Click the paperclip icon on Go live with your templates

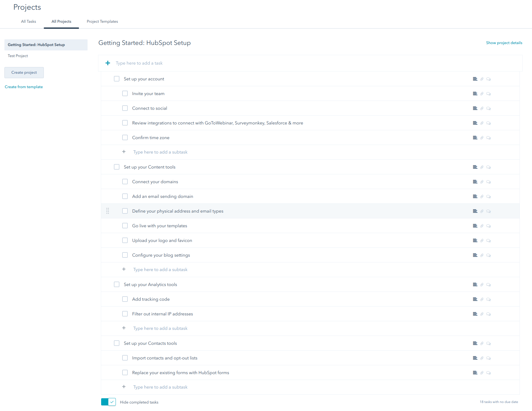[482, 226]
